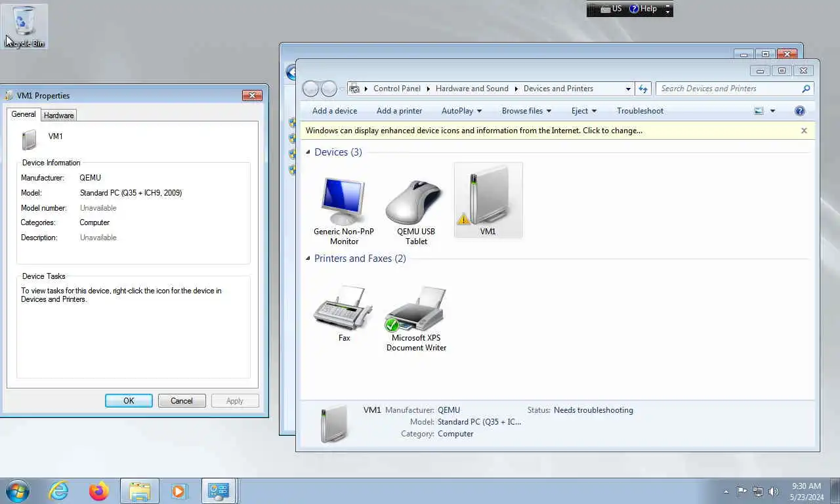Screen dimensions: 840x504
Task: Click OK in VM1 Properties
Action: point(129,401)
